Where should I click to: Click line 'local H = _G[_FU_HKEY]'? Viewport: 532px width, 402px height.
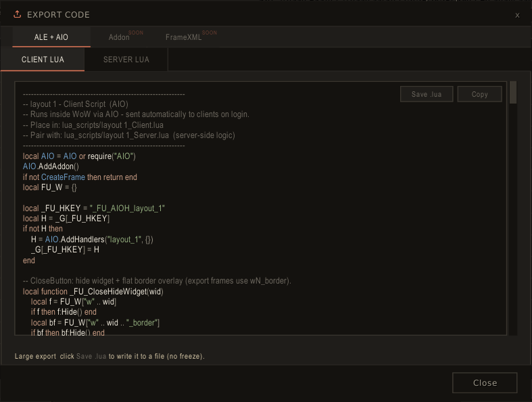[x=66, y=219]
